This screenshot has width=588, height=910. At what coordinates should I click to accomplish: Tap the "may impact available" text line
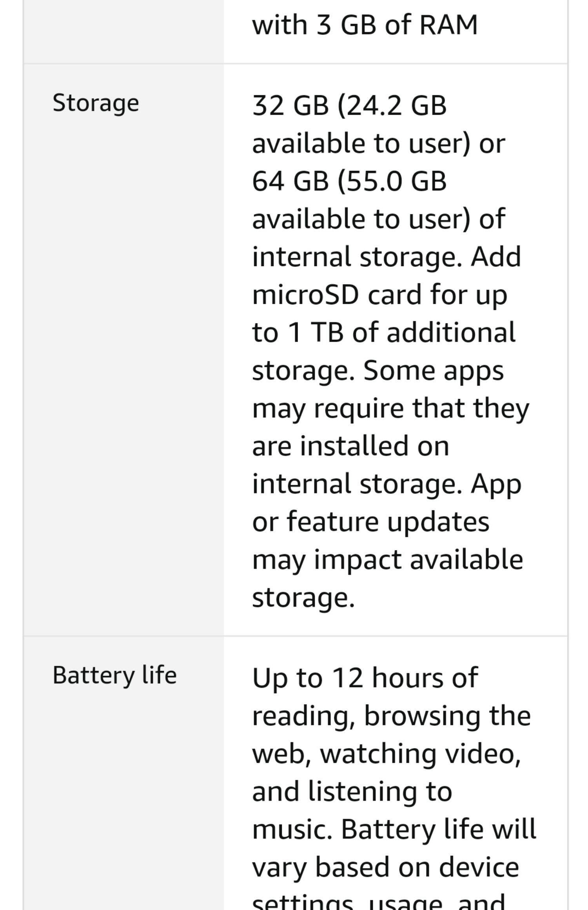tap(387, 560)
